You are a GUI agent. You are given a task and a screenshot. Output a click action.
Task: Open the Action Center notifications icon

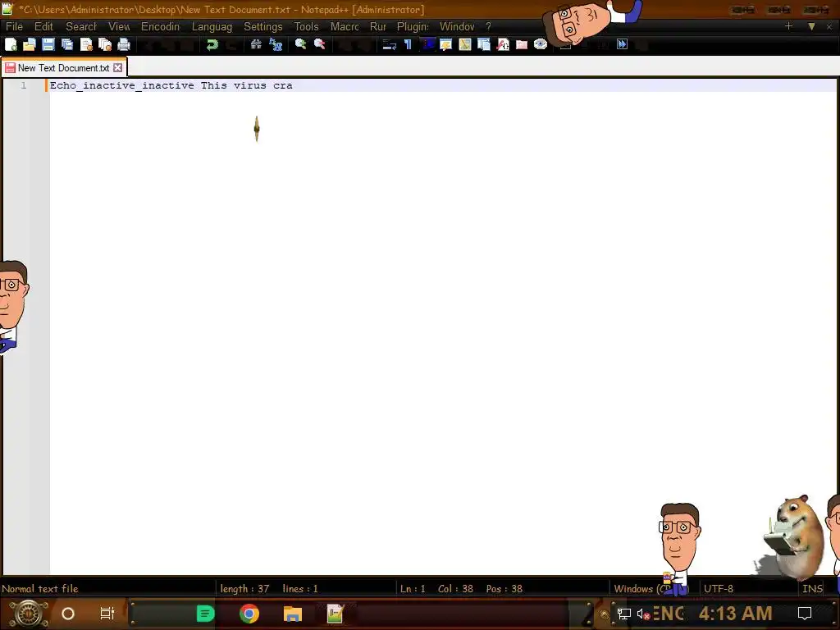click(x=805, y=614)
